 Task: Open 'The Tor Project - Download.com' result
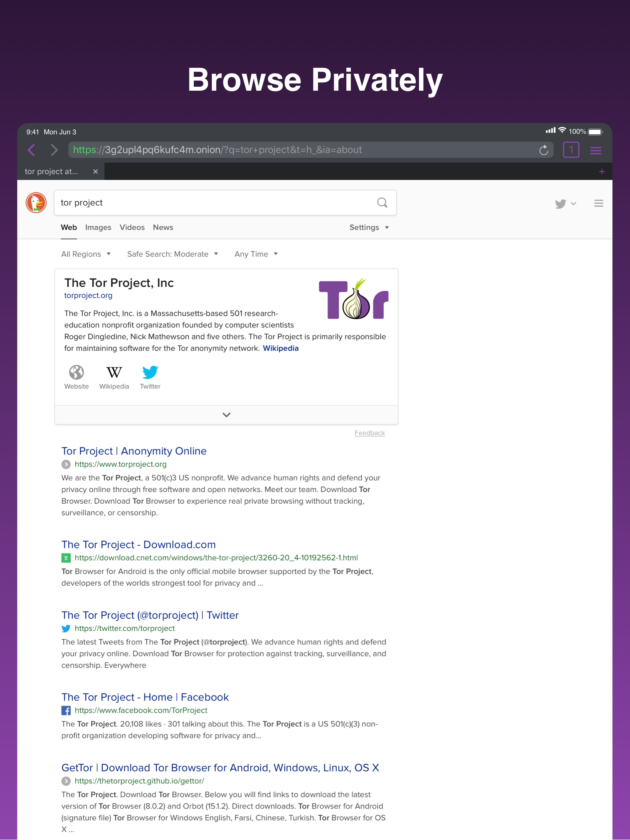tap(139, 545)
